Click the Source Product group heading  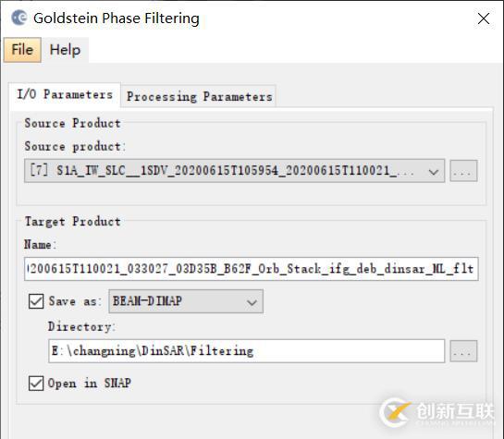[x=73, y=123]
